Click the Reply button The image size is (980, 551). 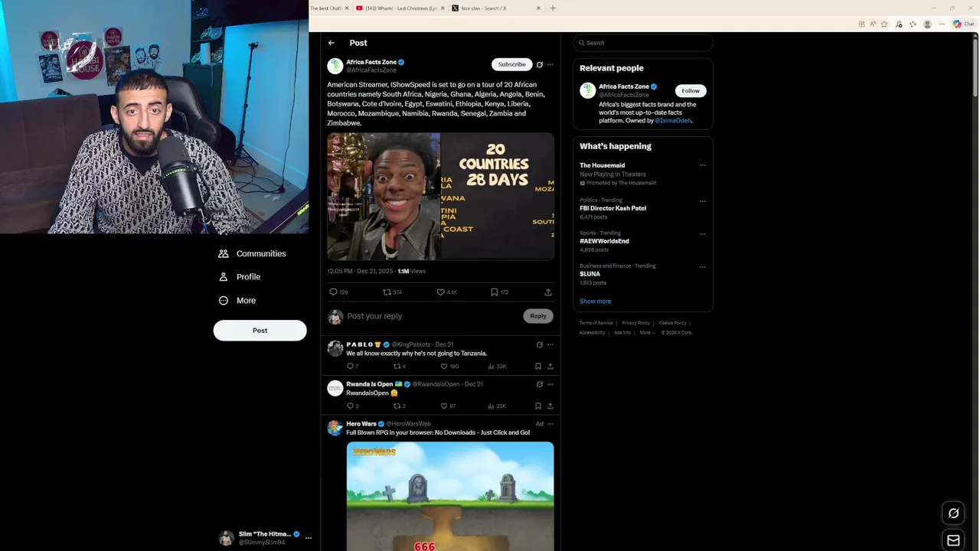[x=538, y=316]
